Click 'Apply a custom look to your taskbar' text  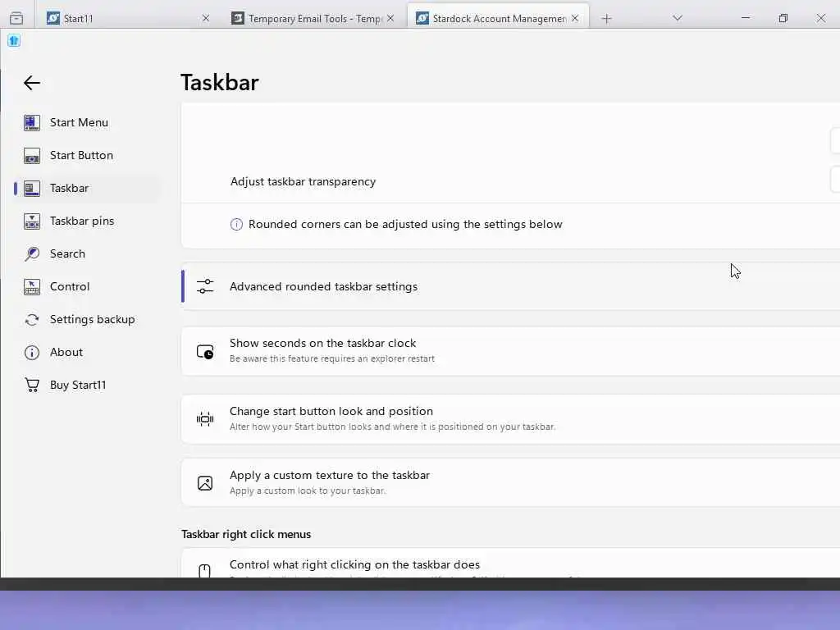point(308,491)
